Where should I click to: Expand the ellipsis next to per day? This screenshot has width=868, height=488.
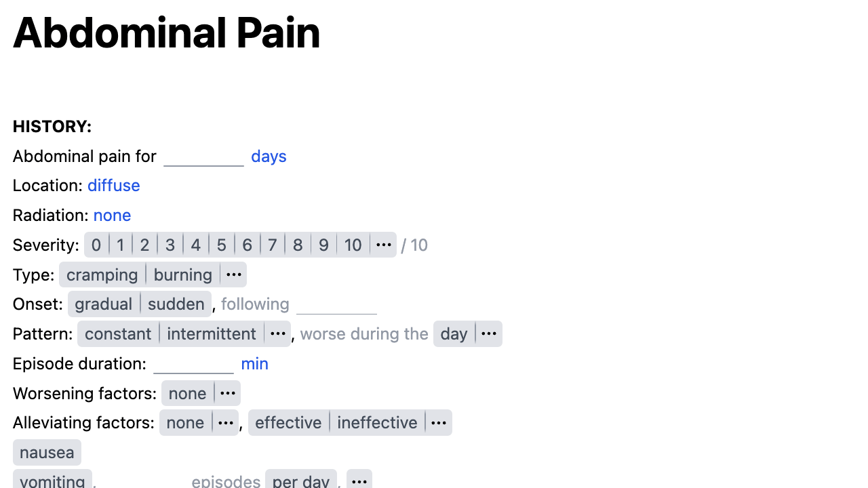[359, 480]
